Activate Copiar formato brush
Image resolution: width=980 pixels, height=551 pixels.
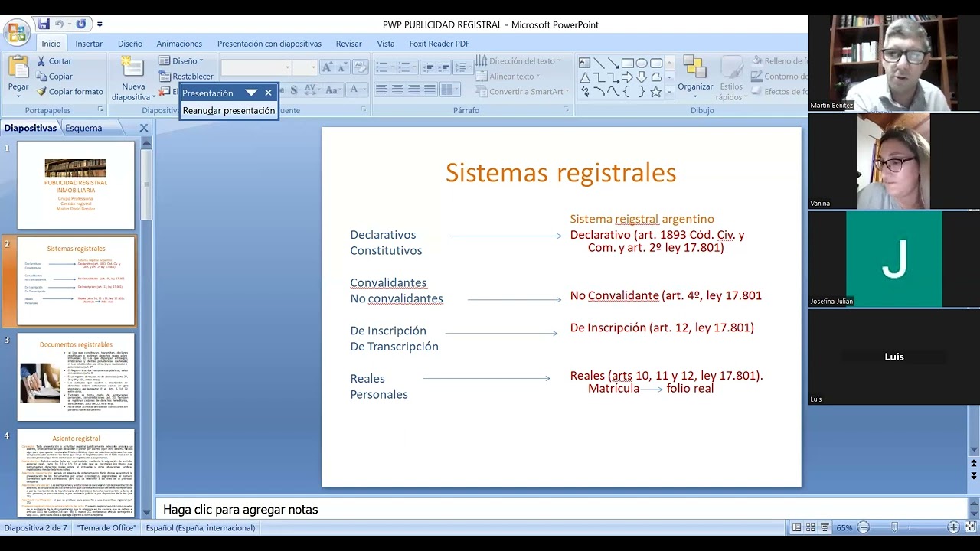(69, 92)
